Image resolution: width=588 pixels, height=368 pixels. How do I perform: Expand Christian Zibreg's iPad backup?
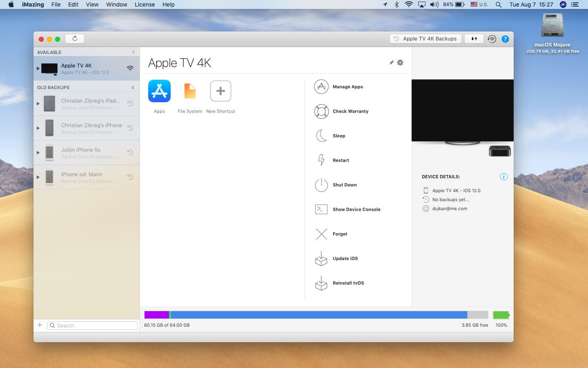coord(38,103)
